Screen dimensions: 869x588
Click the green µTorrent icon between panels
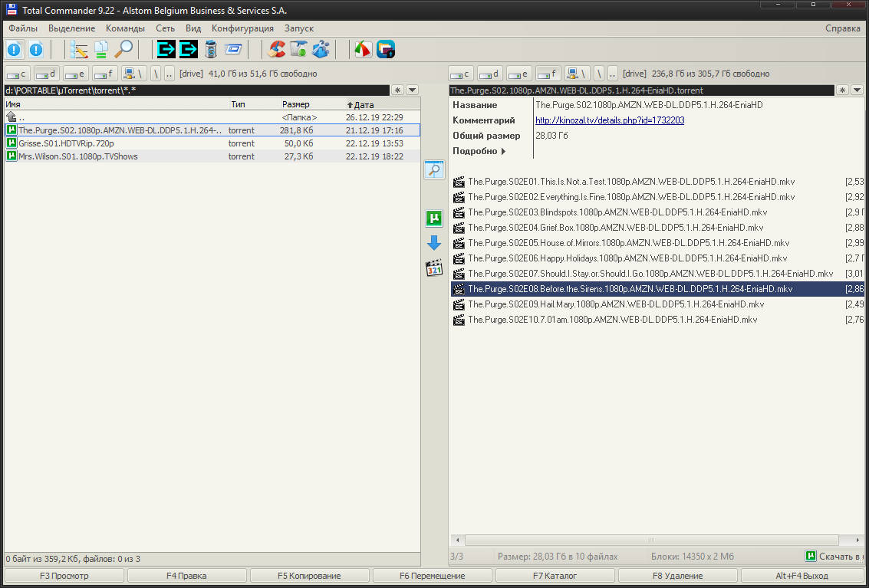434,218
